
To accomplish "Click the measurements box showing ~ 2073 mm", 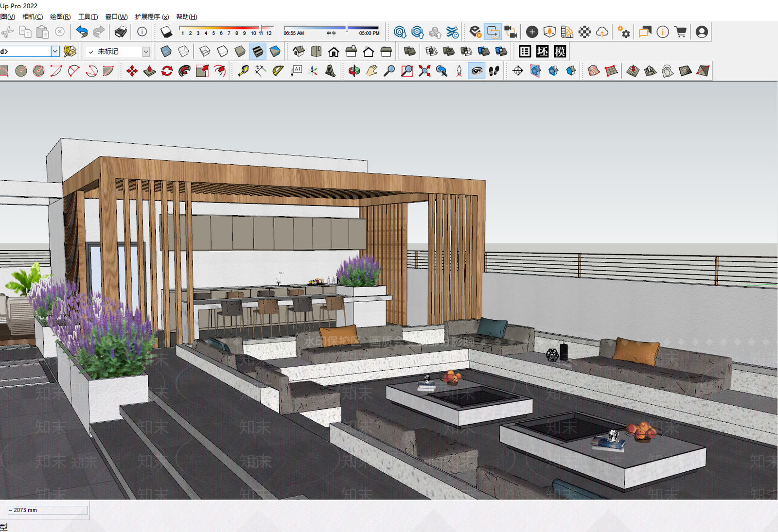I will (x=48, y=510).
